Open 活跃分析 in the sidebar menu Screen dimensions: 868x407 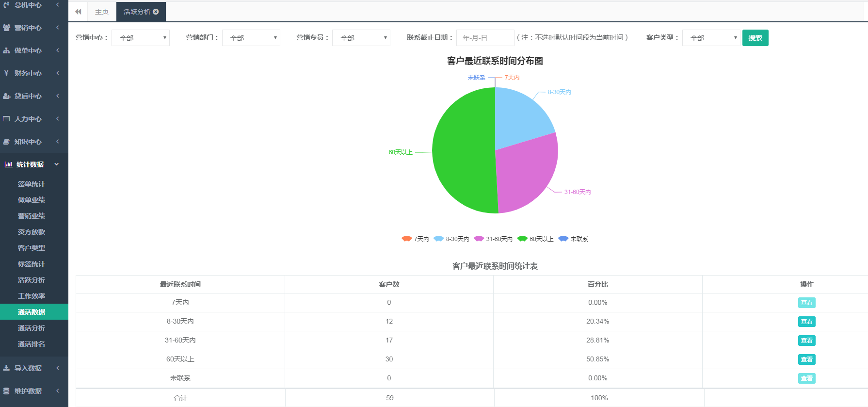point(32,280)
